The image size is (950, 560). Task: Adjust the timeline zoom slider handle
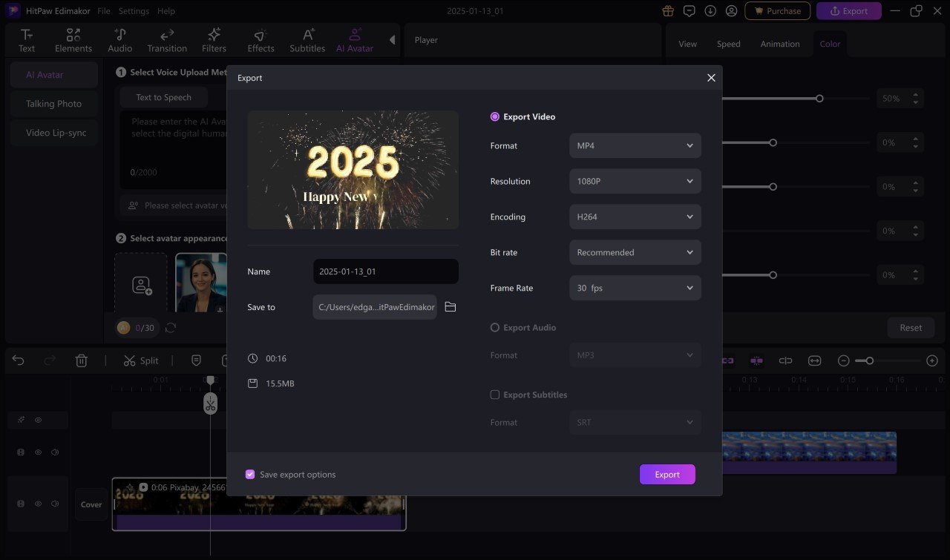click(x=869, y=360)
